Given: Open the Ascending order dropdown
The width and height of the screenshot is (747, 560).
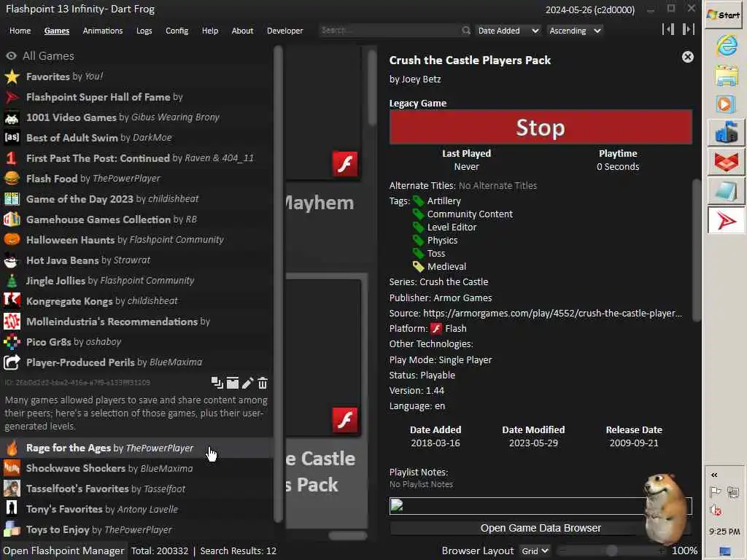Looking at the screenshot, I should (x=575, y=31).
